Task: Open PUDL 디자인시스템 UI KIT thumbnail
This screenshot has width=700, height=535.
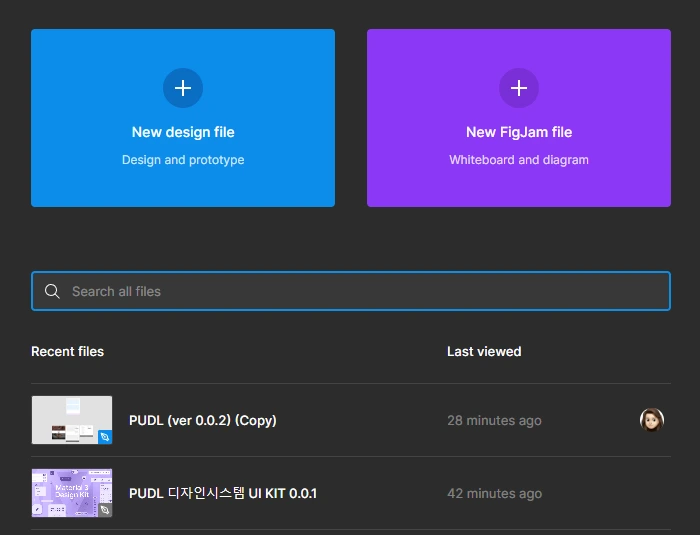Action: [x=72, y=493]
